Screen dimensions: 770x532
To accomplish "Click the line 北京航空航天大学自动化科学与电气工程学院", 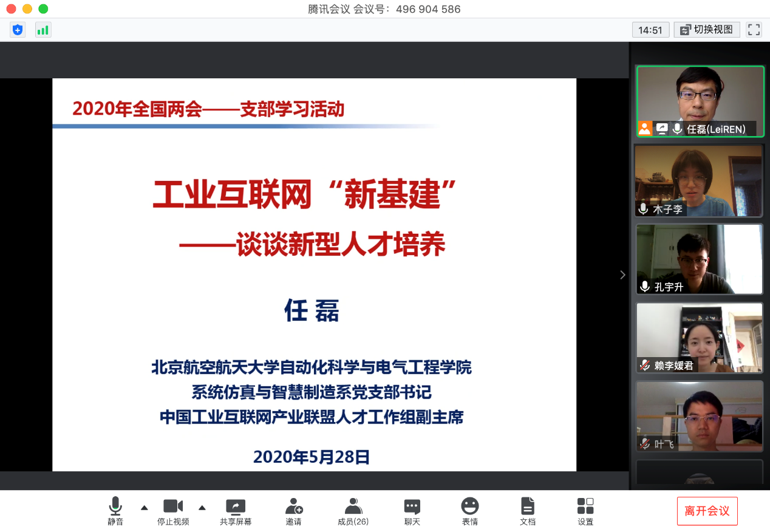I will [312, 367].
